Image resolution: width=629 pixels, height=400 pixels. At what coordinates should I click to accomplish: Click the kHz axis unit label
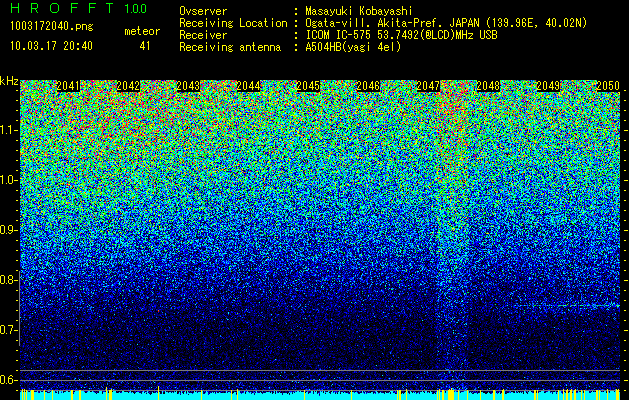pyautogui.click(x=9, y=81)
